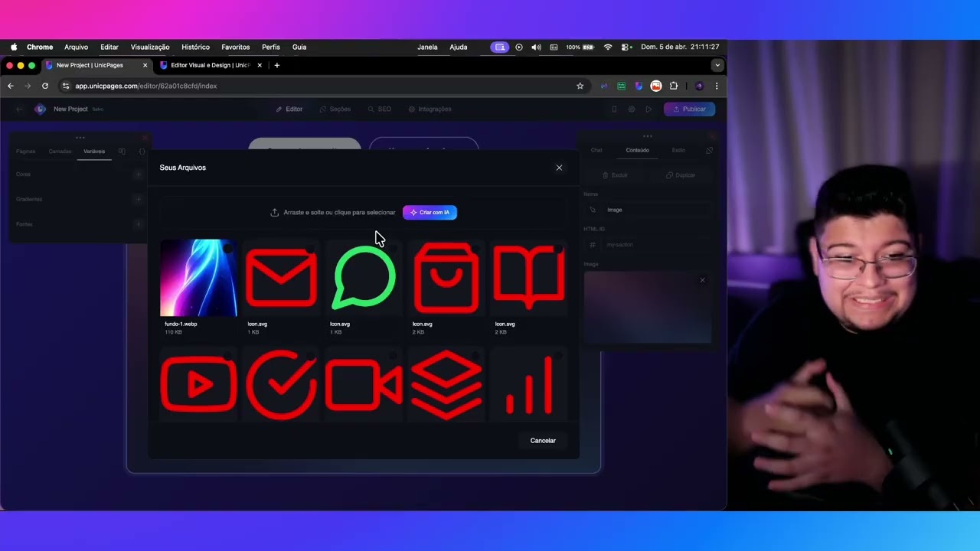This screenshot has width=980, height=551.
Task: Choose the red envelope mail icon file
Action: coord(281,278)
